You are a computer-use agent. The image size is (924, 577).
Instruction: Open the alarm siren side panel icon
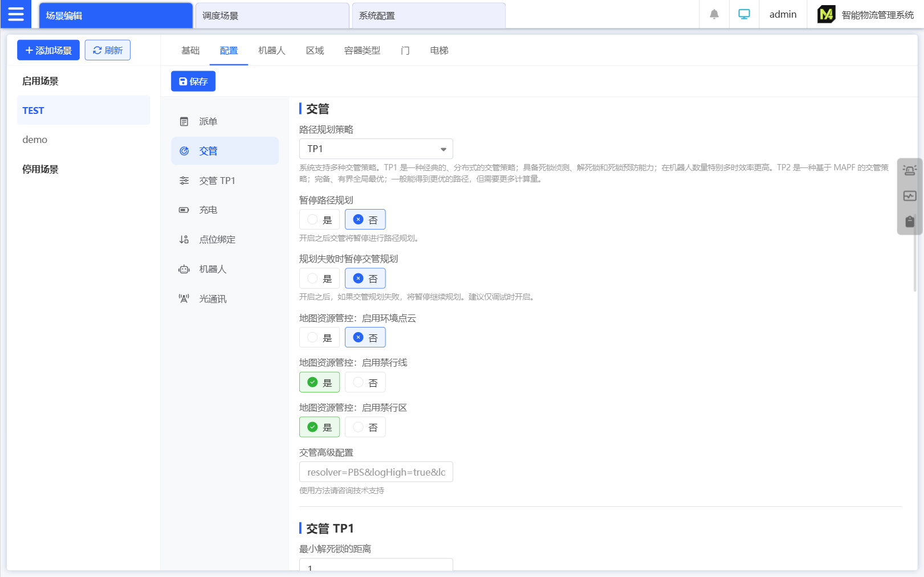(x=909, y=170)
